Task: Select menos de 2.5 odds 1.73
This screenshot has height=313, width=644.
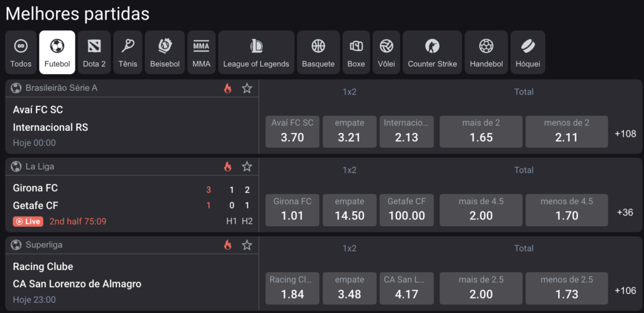Action: pyautogui.click(x=567, y=288)
